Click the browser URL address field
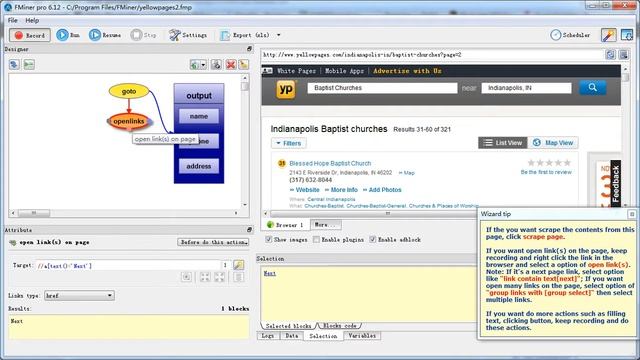 click(x=432, y=55)
